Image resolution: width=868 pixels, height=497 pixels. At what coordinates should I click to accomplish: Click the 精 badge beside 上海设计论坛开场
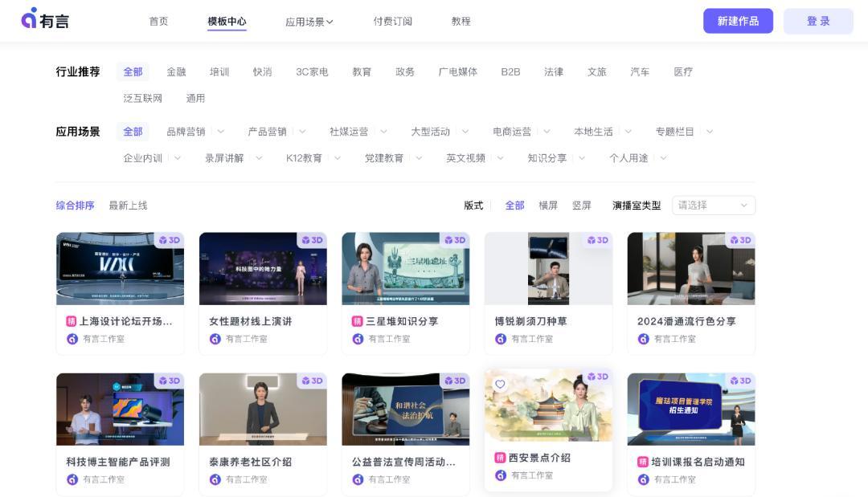(72, 321)
